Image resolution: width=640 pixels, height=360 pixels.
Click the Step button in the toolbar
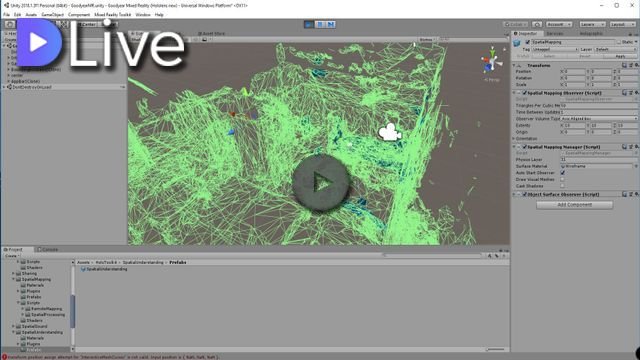pyautogui.click(x=331, y=24)
